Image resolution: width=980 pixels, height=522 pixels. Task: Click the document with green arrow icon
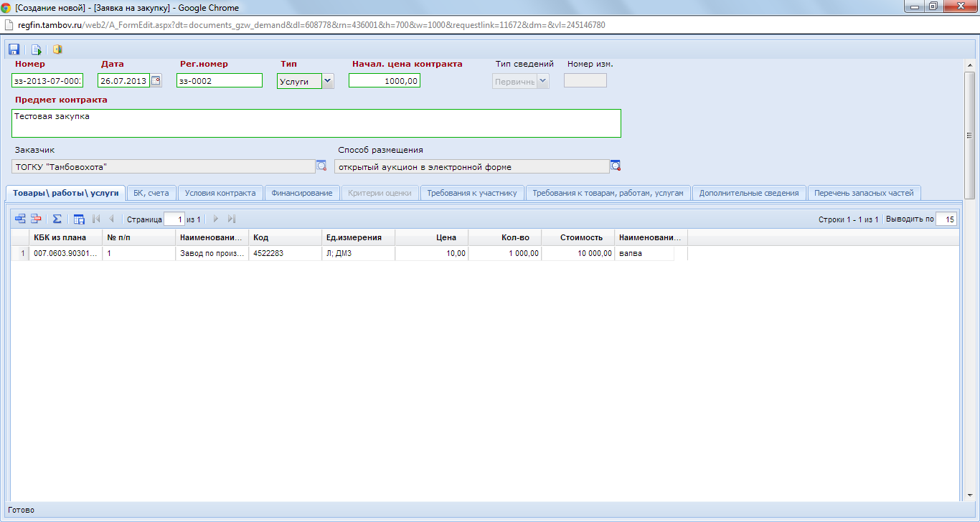coord(36,49)
